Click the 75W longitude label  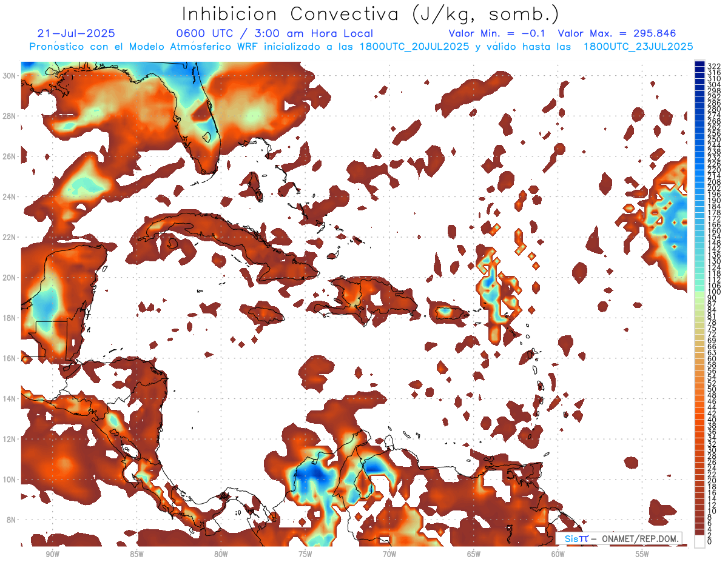coord(305,554)
